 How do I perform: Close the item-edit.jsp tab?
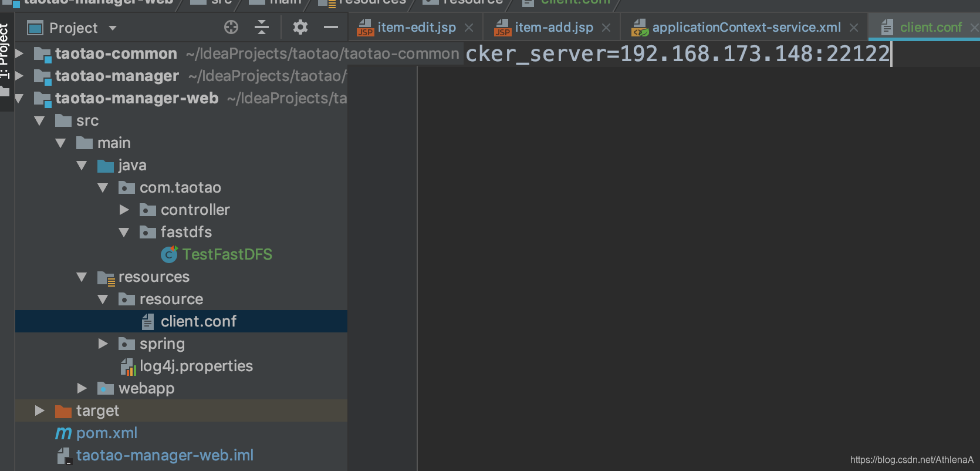pyautogui.click(x=469, y=28)
